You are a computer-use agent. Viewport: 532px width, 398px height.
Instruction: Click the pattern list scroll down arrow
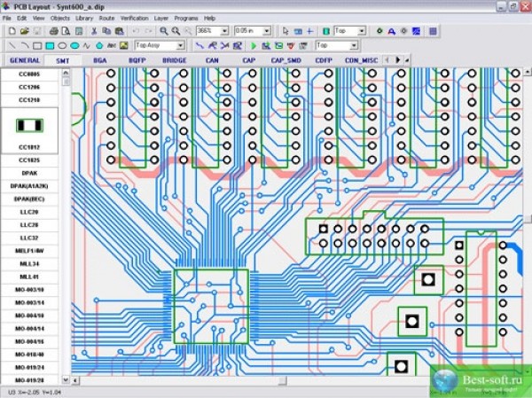(x=66, y=379)
